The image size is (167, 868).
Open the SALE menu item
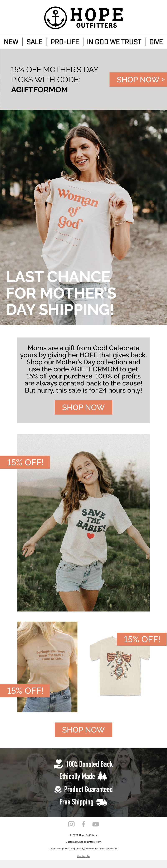(34, 42)
